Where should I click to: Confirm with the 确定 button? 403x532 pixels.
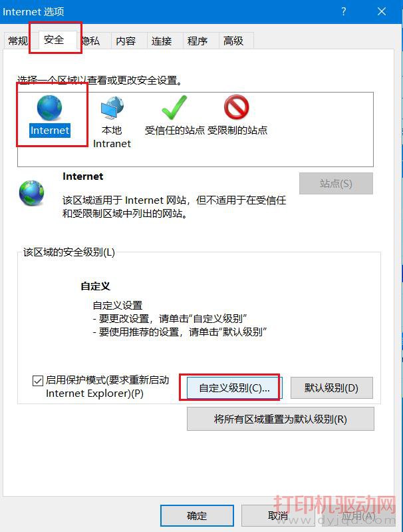pyautogui.click(x=197, y=516)
